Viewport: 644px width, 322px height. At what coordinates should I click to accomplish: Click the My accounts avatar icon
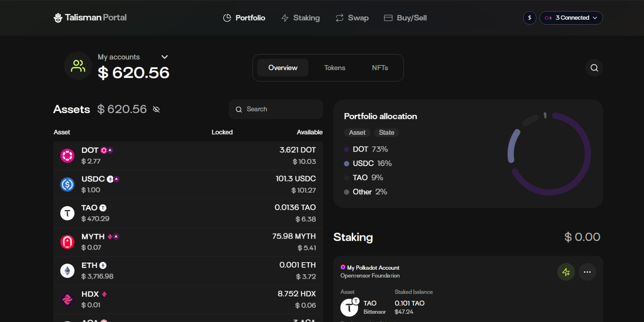click(78, 66)
